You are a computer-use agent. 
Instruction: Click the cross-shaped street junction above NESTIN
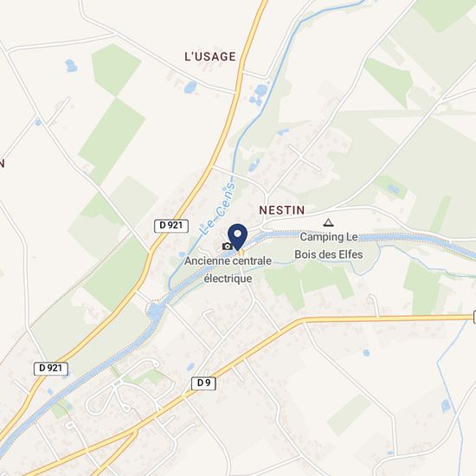tap(300, 157)
